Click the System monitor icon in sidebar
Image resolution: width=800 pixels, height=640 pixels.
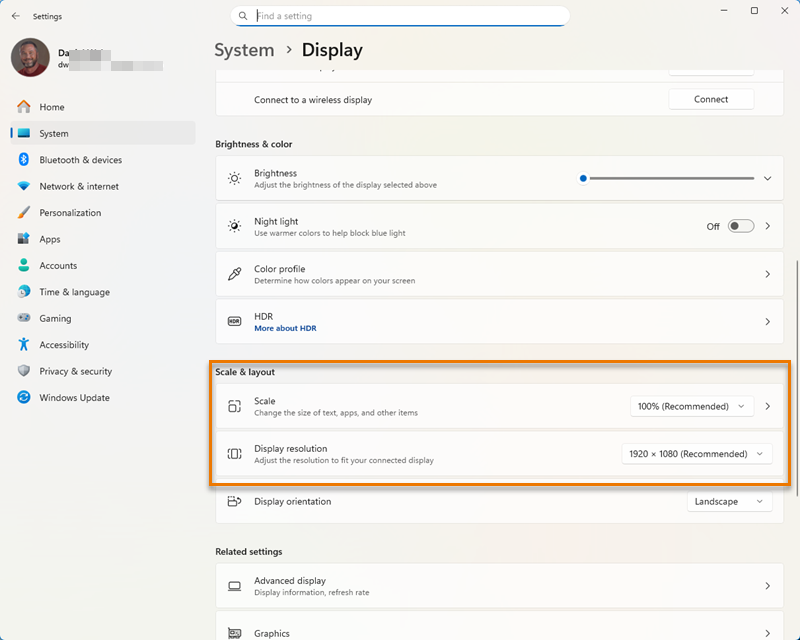point(23,133)
